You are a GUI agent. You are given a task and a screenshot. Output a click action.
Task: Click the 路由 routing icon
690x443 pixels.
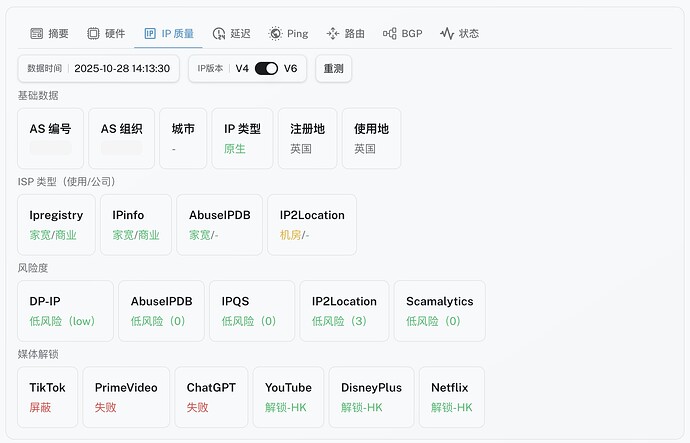click(x=333, y=33)
